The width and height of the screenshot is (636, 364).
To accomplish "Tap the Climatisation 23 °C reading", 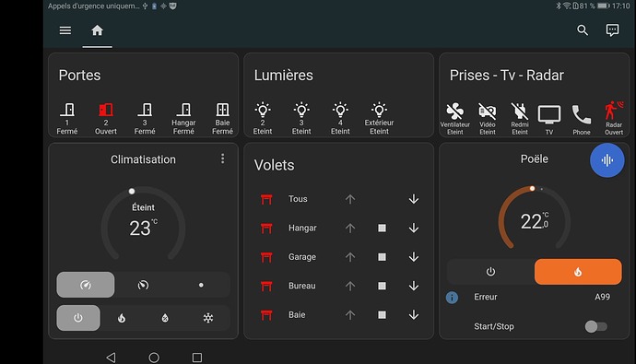I will coord(143,228).
